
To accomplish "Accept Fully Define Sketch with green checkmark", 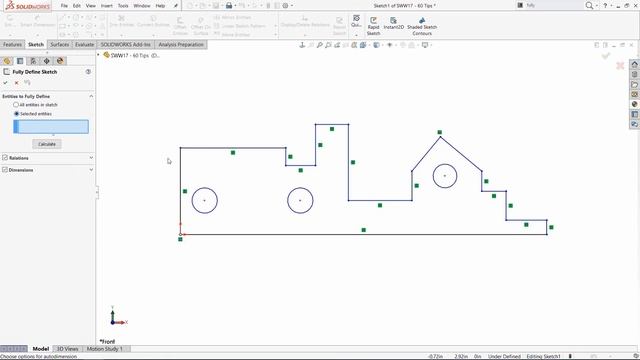I will (x=5, y=83).
